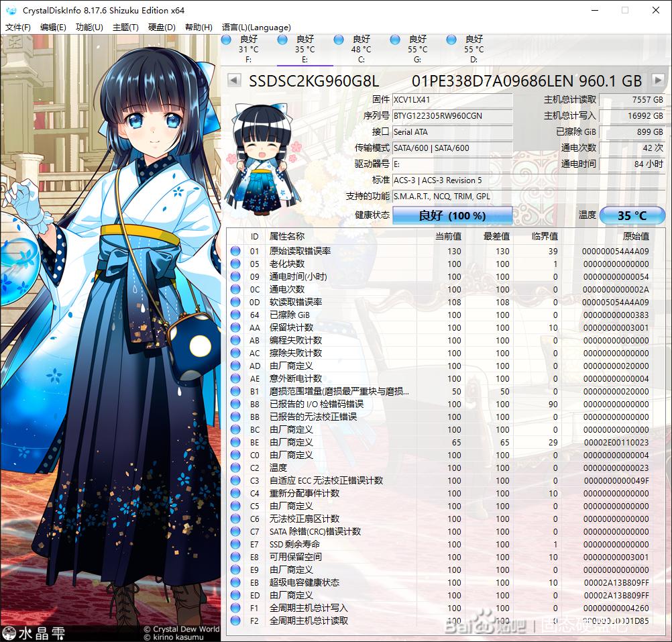Click status dot of attribute 09 通电时间(小时)
Image resolution: width=672 pixels, height=642 pixels.
(x=235, y=276)
